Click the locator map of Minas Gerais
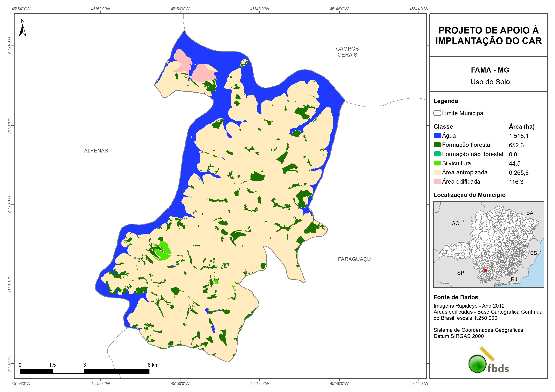The height and width of the screenshot is (392, 555). [x=489, y=244]
